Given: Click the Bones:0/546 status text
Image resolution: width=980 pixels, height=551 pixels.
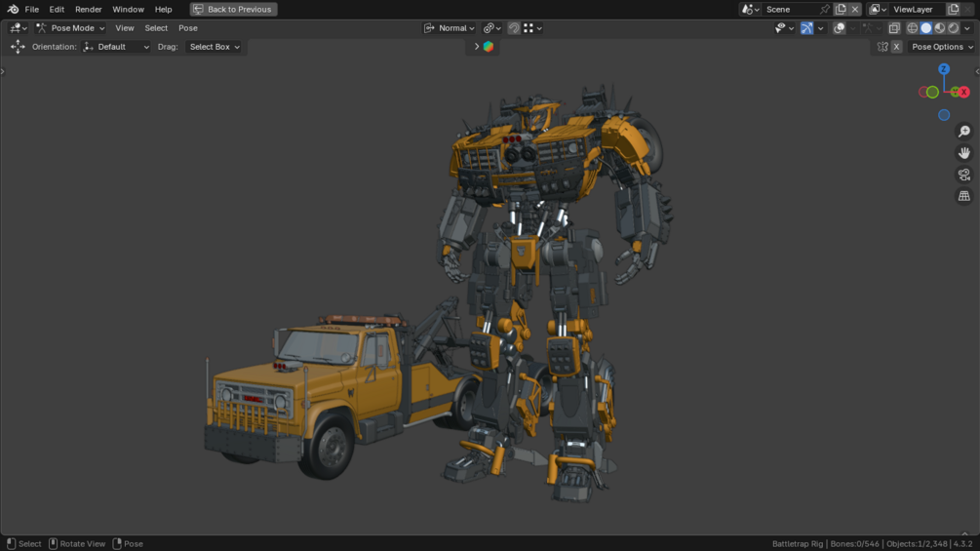Looking at the screenshot, I should [854, 544].
